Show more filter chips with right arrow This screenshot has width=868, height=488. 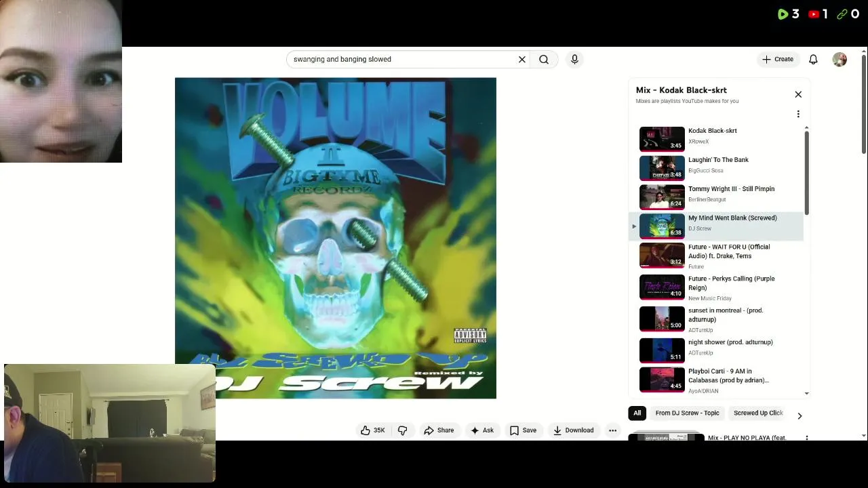(x=800, y=415)
